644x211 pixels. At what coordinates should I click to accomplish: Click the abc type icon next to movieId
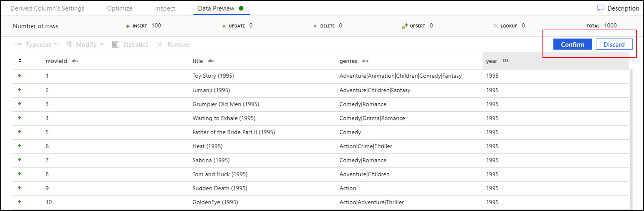click(75, 61)
